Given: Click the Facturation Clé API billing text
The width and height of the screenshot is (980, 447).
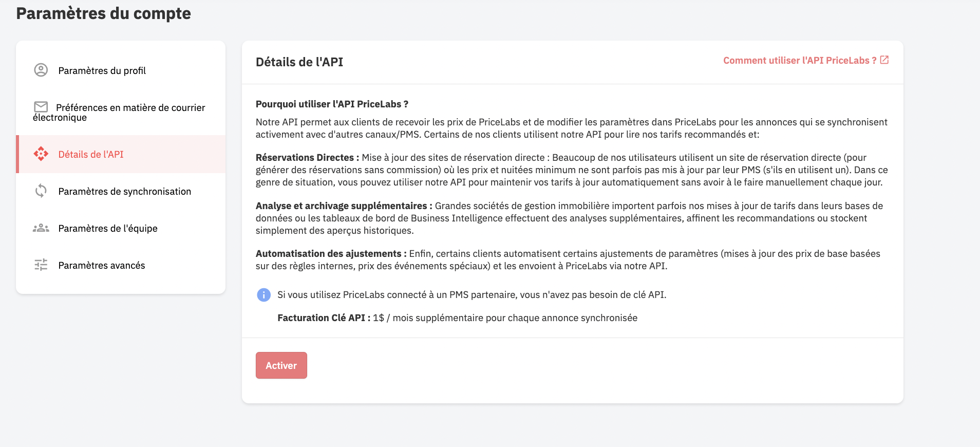Looking at the screenshot, I should click(457, 318).
